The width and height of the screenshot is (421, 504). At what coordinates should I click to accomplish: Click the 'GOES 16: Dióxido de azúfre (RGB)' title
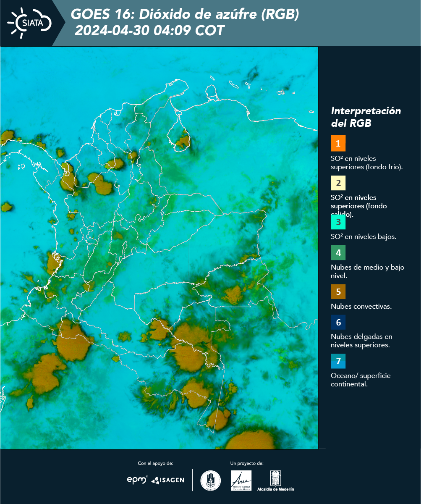[185, 15]
